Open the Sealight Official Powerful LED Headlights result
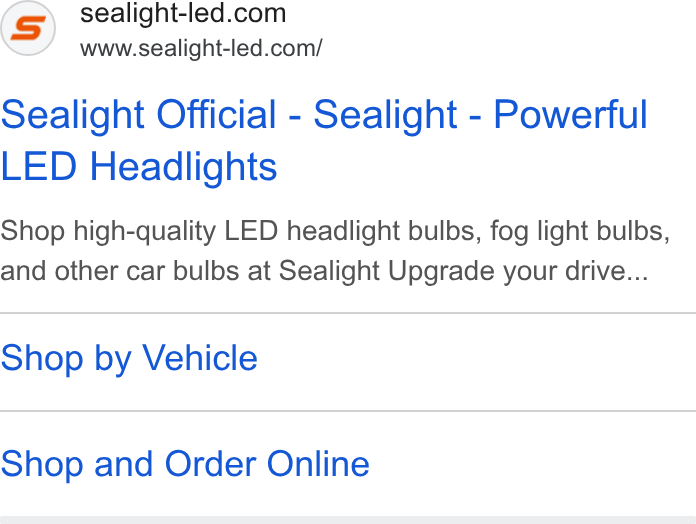The height and width of the screenshot is (524, 696). [324, 140]
